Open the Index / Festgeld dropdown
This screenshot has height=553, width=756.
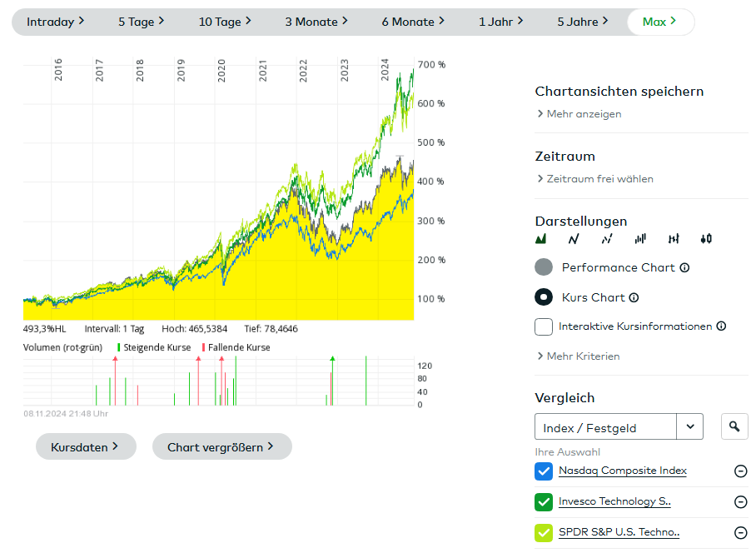(689, 427)
